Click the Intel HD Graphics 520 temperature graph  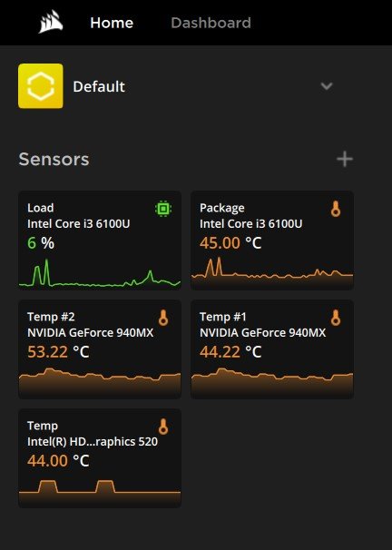(100, 493)
